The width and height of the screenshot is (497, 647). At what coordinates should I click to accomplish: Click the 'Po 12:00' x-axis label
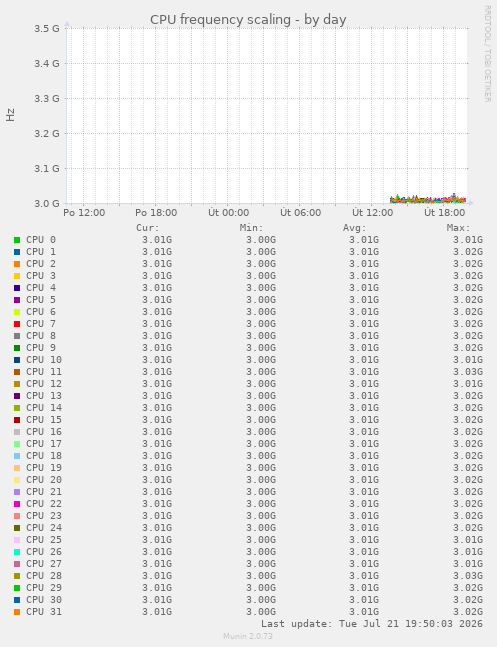pos(84,213)
